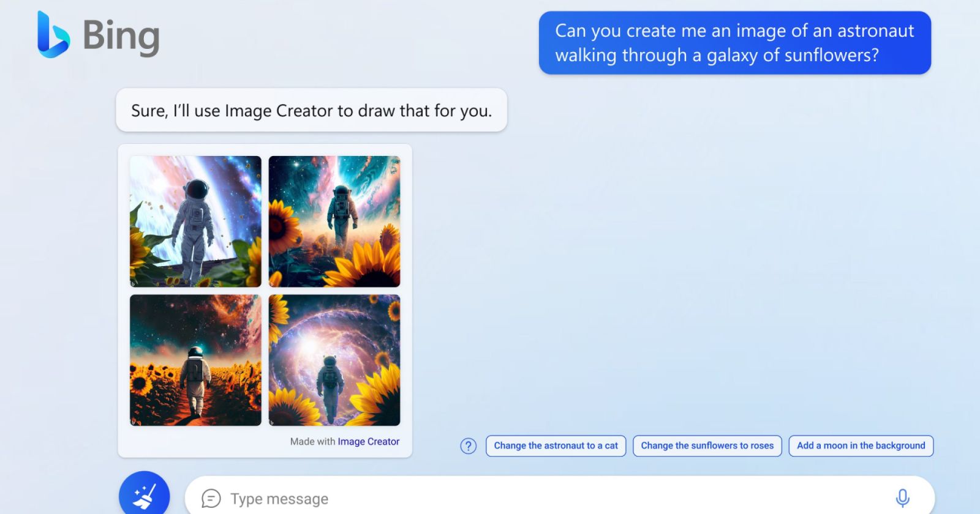Image resolution: width=980 pixels, height=514 pixels.
Task: Activate the microphone voice input
Action: click(x=902, y=498)
